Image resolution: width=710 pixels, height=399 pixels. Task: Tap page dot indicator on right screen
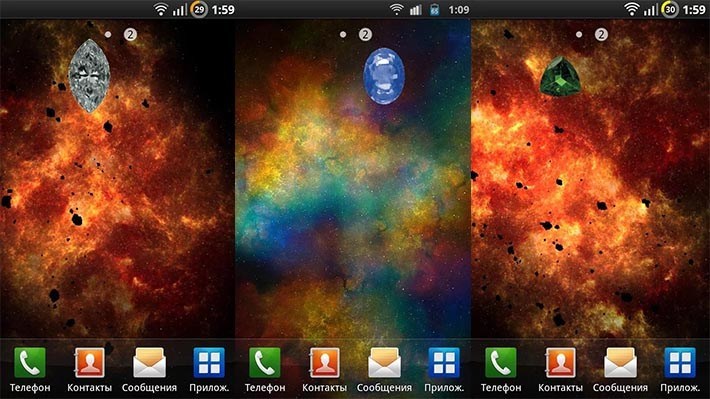tap(579, 34)
